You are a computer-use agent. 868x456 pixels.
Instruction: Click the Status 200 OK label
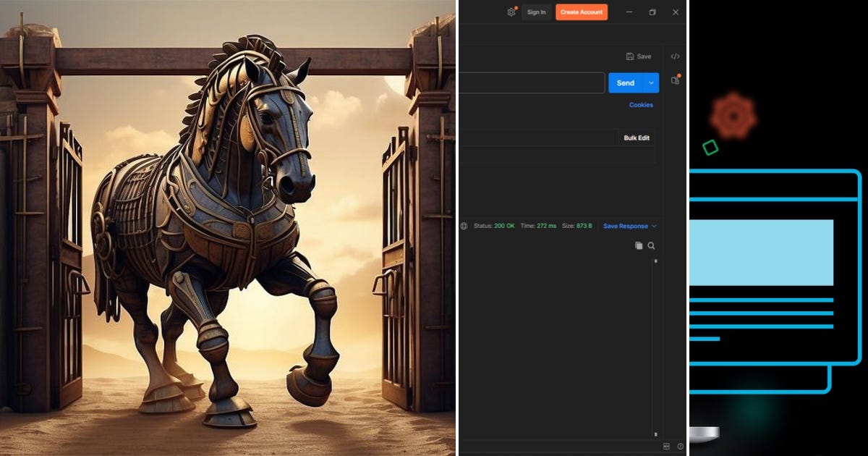[x=494, y=226]
